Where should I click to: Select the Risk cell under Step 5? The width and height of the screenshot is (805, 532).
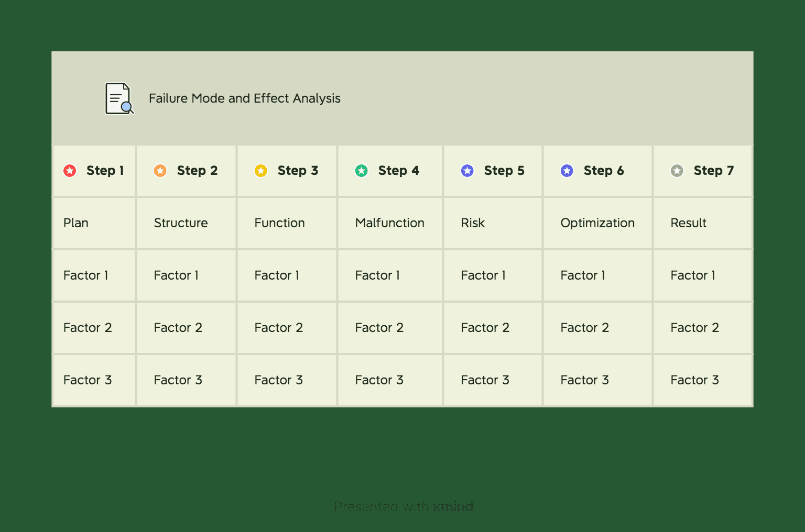click(x=493, y=223)
